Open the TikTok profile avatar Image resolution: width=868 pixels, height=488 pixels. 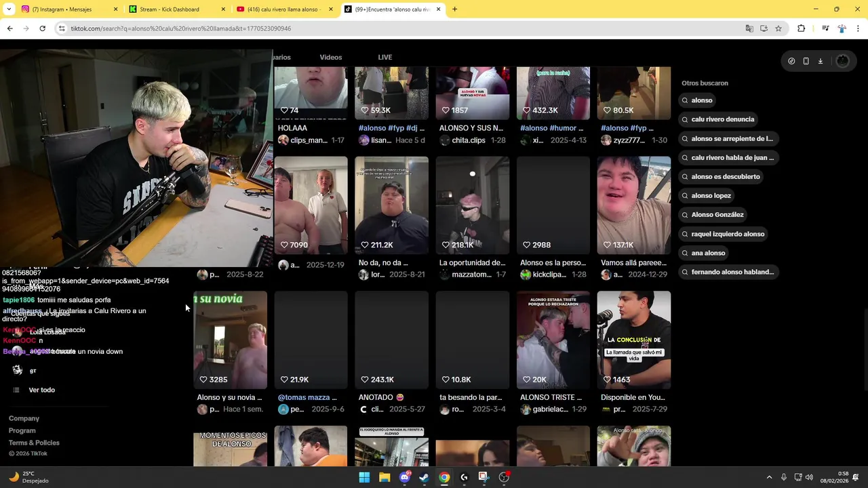pyautogui.click(x=842, y=61)
